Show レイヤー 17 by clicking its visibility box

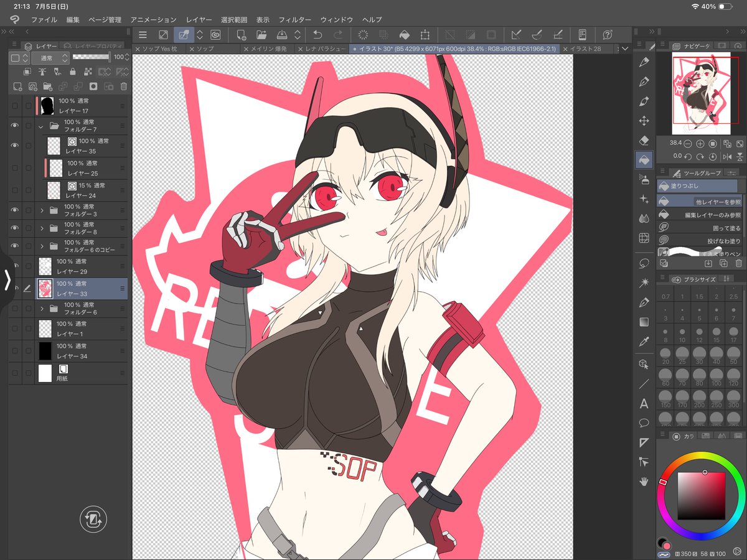tap(15, 106)
